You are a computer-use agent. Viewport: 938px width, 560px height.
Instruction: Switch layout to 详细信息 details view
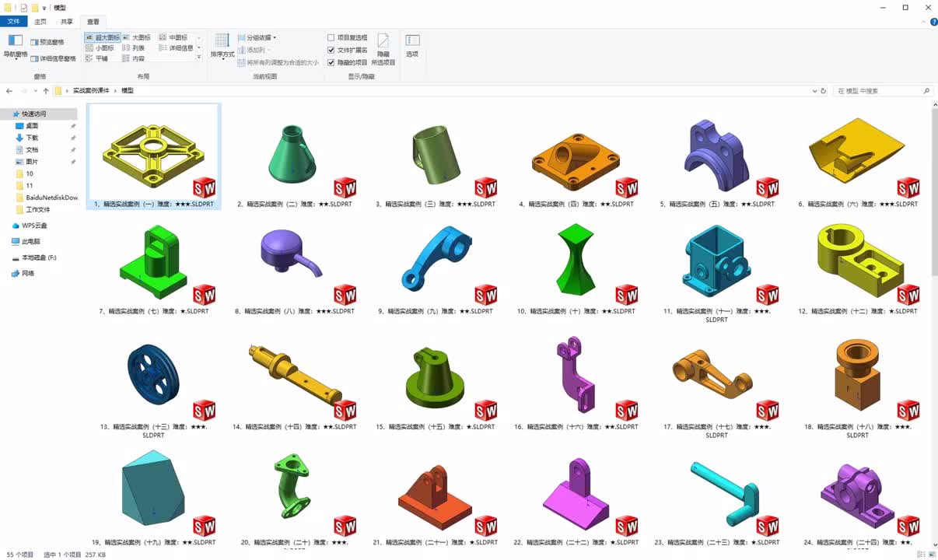[177, 48]
